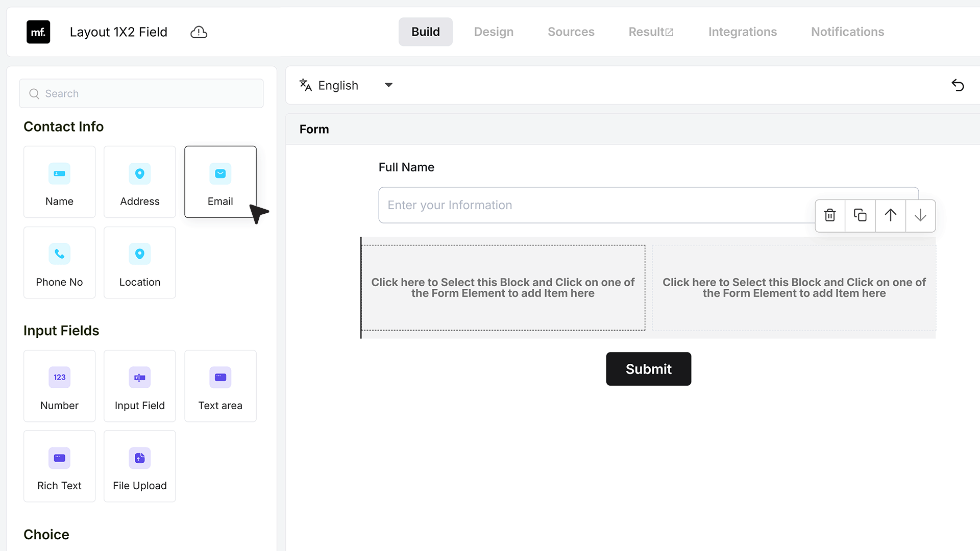Select the File Upload element

[x=140, y=466]
